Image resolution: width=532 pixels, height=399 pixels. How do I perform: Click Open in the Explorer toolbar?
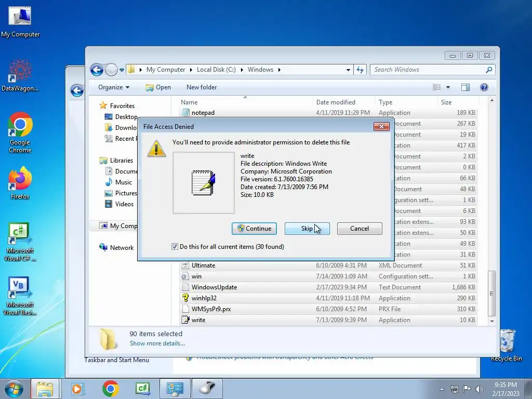click(158, 87)
